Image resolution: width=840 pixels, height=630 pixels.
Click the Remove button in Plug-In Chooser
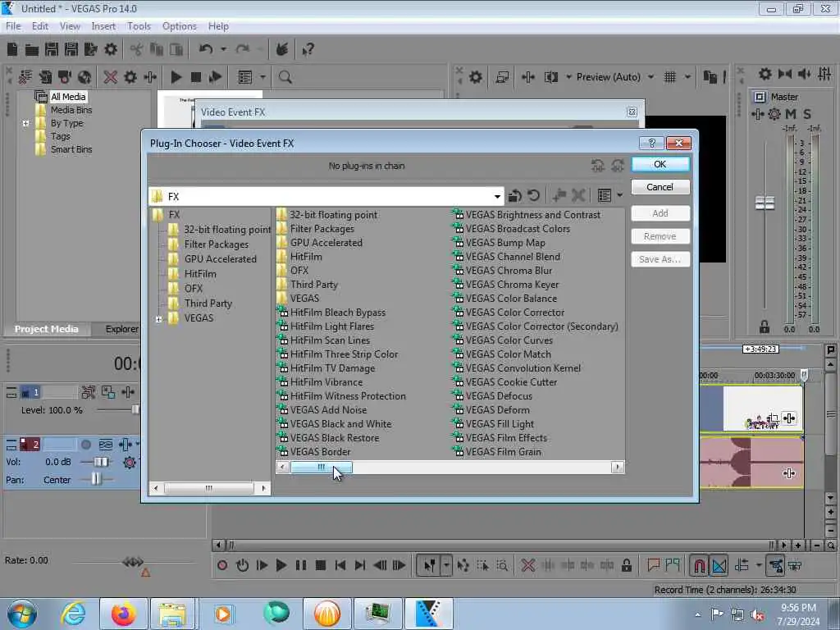[660, 236]
